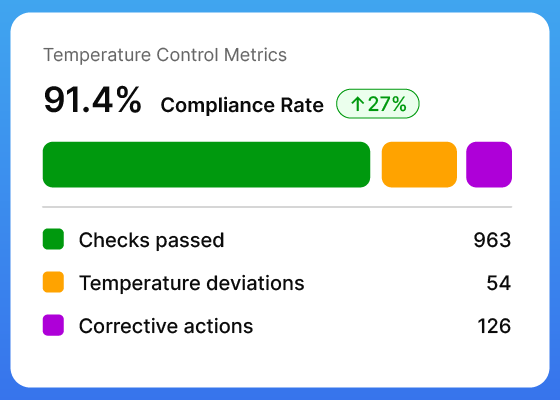Click the 963 checks passed count

tap(492, 240)
